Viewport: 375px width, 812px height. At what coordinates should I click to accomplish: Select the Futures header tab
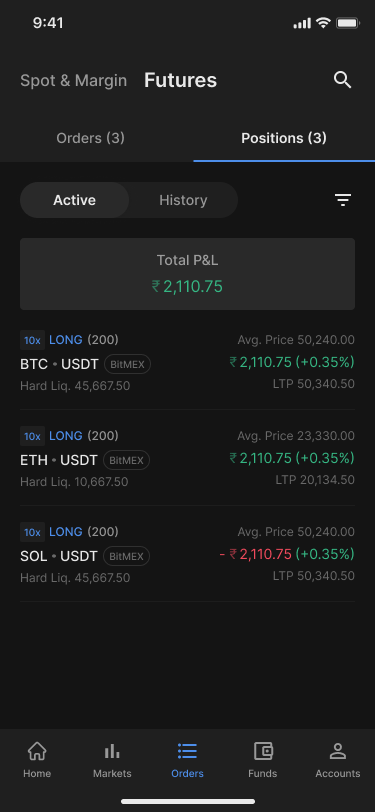pyautogui.click(x=180, y=80)
